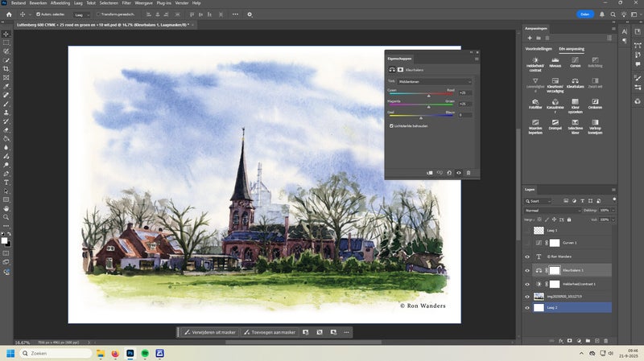Click the Verwijderen uit masker button
This screenshot has width=644, height=361.
pos(211,332)
